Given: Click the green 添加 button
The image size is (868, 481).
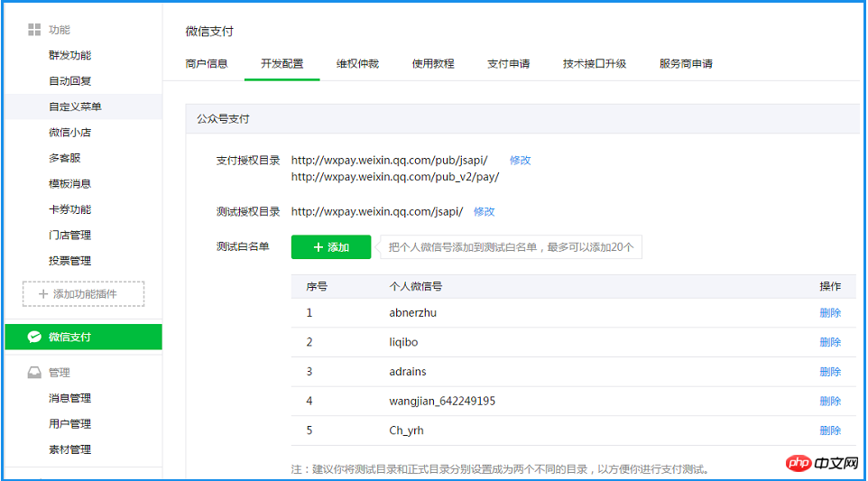Looking at the screenshot, I should pyautogui.click(x=331, y=247).
